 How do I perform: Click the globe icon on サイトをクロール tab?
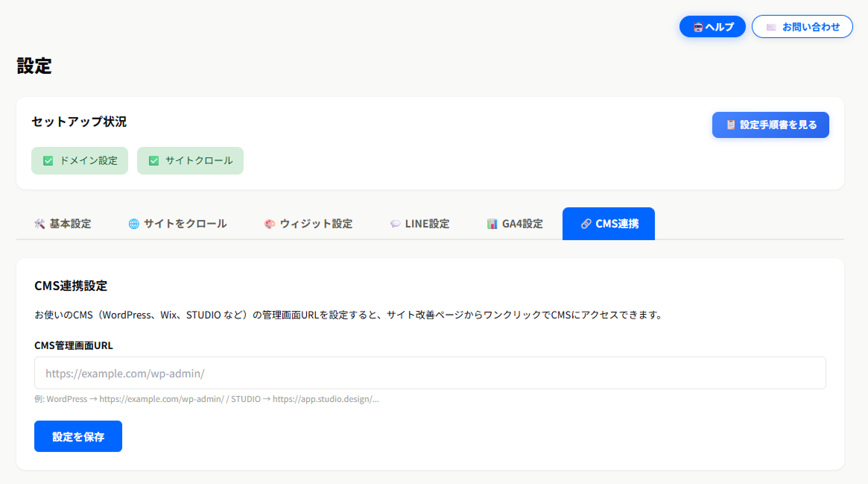point(134,224)
